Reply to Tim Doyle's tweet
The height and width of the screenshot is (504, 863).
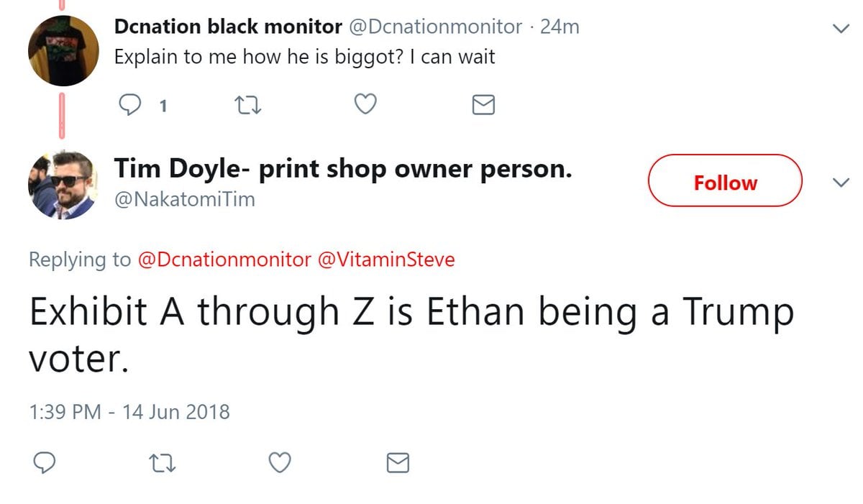click(x=45, y=462)
